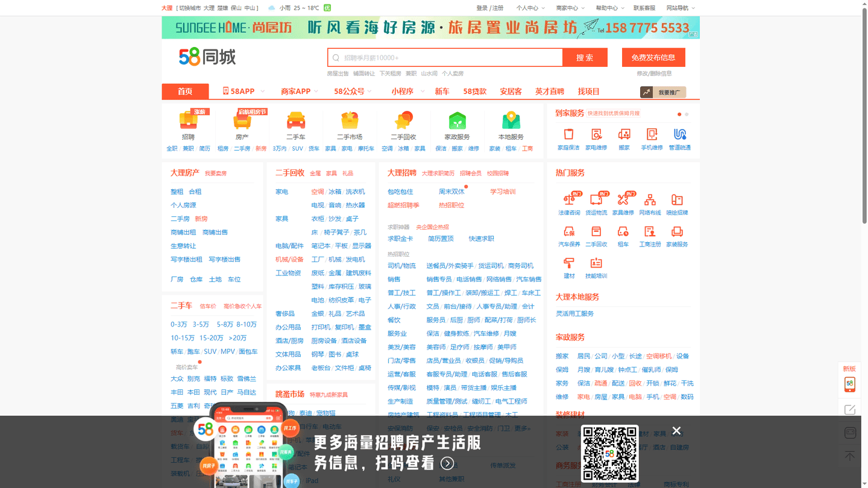Open the 本地服务 map pin icon
This screenshot has width=868, height=488.
tap(511, 120)
